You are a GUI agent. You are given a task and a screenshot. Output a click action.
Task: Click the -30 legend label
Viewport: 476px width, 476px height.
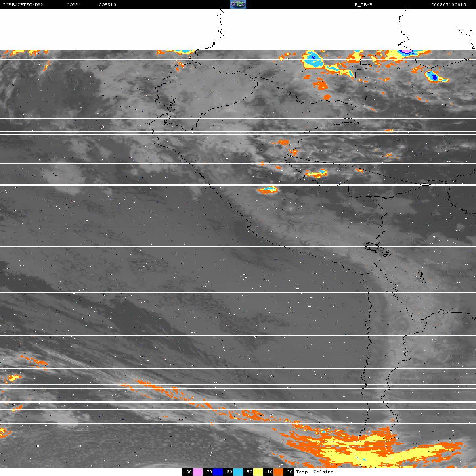pyautogui.click(x=289, y=472)
